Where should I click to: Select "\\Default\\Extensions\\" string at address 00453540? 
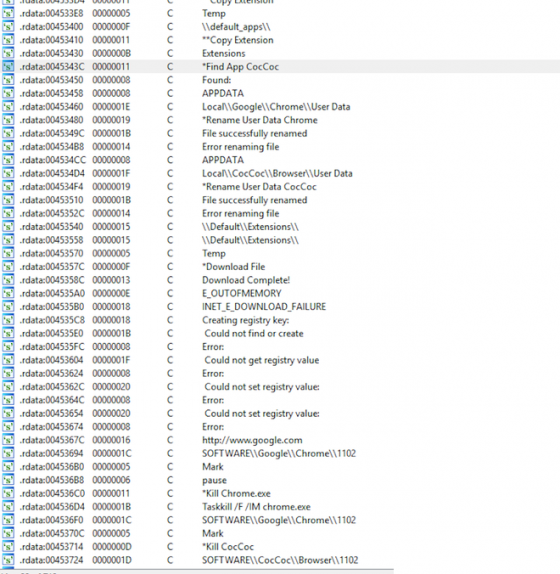click(250, 227)
